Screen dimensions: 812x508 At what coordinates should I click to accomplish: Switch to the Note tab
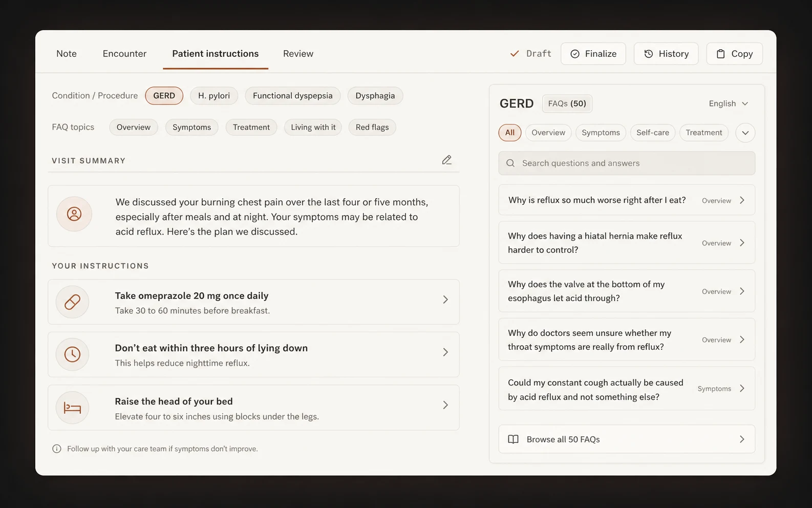coord(67,54)
